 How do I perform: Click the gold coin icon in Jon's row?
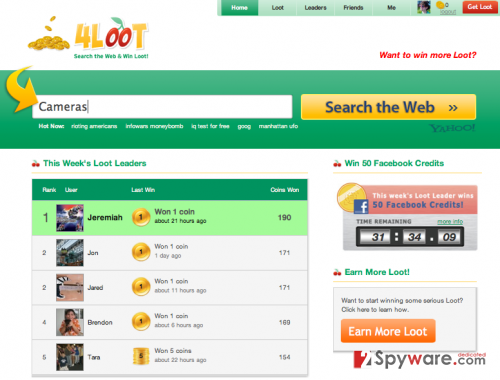tap(141, 252)
